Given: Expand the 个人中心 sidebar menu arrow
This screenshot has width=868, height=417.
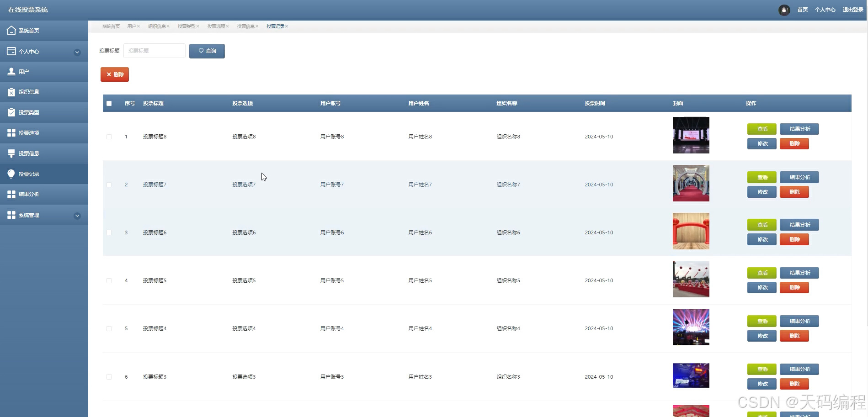Looking at the screenshot, I should click(77, 52).
